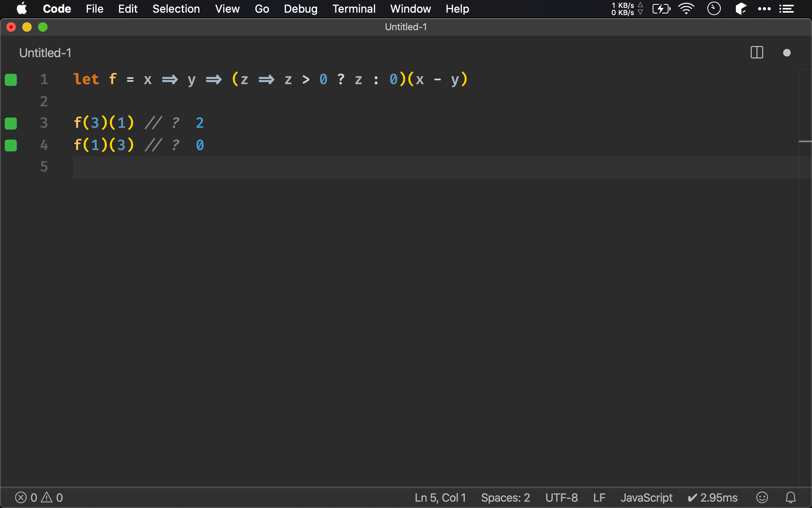The image size is (812, 508).
Task: Minimize the window with the yellow button
Action: click(27, 27)
